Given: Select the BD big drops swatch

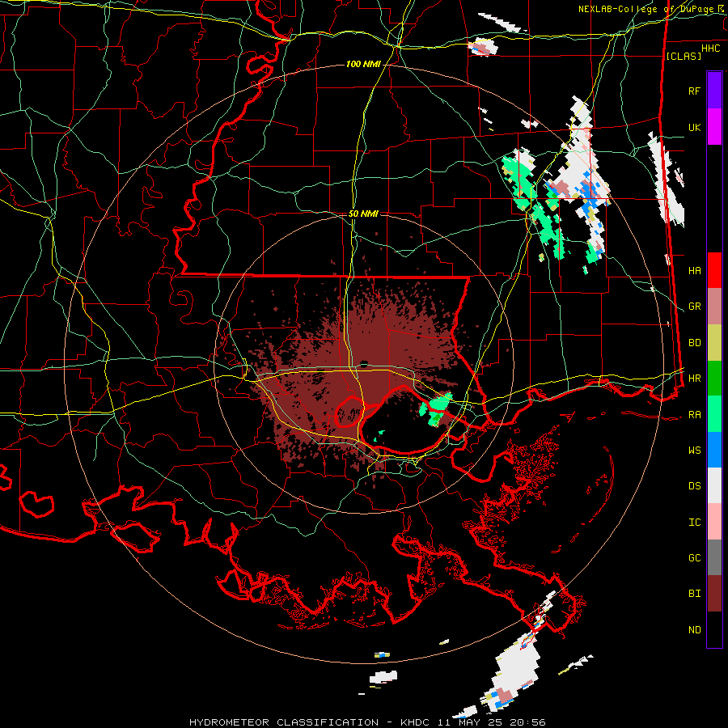Looking at the screenshot, I should pyautogui.click(x=714, y=343).
